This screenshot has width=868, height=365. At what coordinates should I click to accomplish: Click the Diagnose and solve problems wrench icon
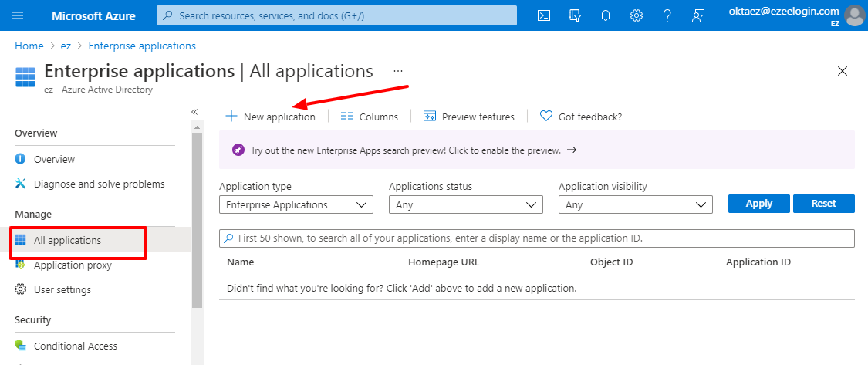click(x=21, y=184)
